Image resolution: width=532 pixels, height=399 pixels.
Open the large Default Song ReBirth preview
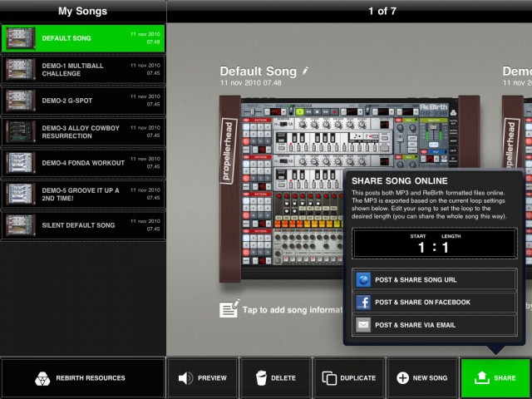[349, 189]
